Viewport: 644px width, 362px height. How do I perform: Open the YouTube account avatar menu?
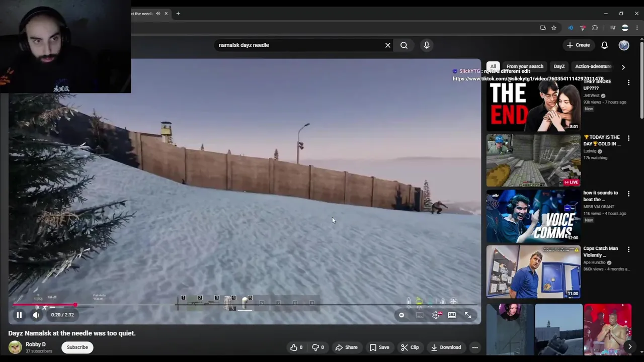coord(624,45)
